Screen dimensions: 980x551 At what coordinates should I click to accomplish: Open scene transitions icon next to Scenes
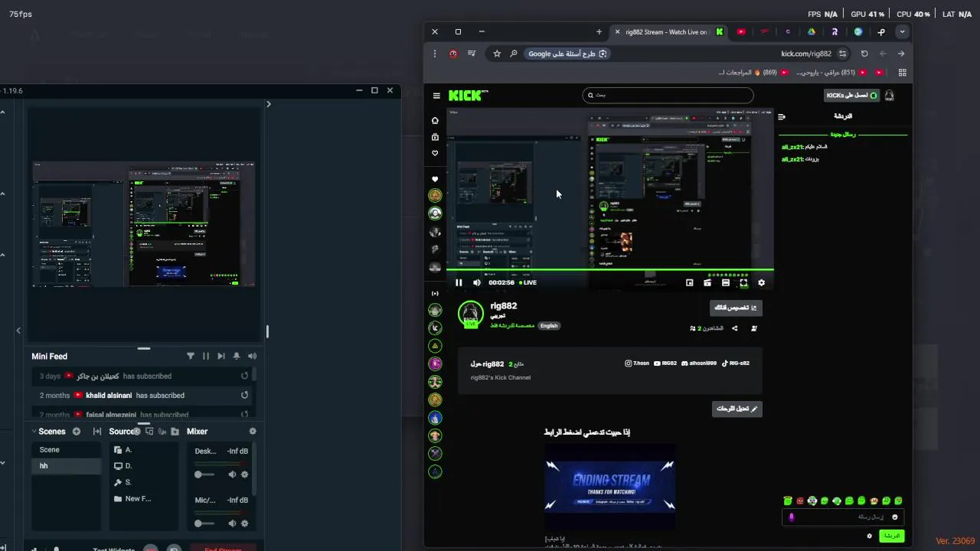pyautogui.click(x=97, y=432)
